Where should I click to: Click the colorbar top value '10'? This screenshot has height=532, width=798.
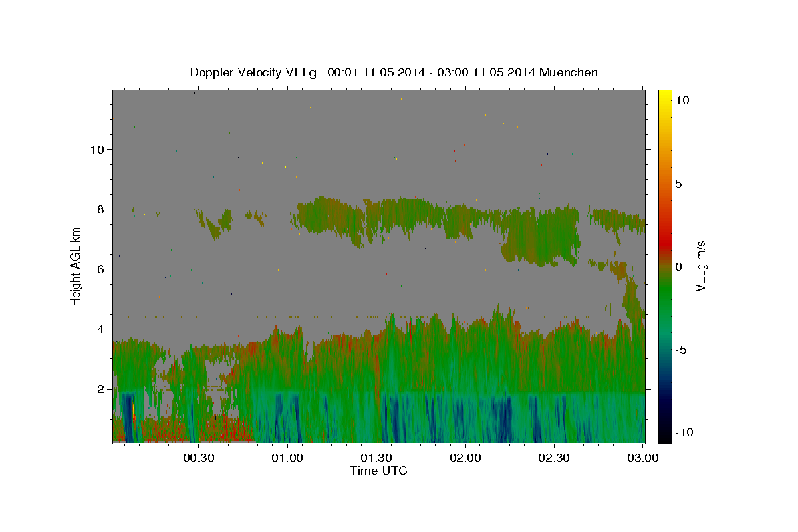682,100
